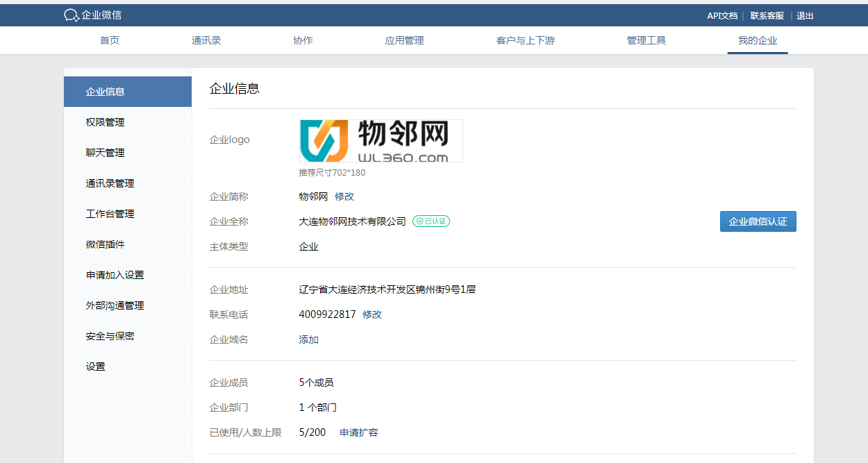Click the 5/200 usage value

point(312,432)
